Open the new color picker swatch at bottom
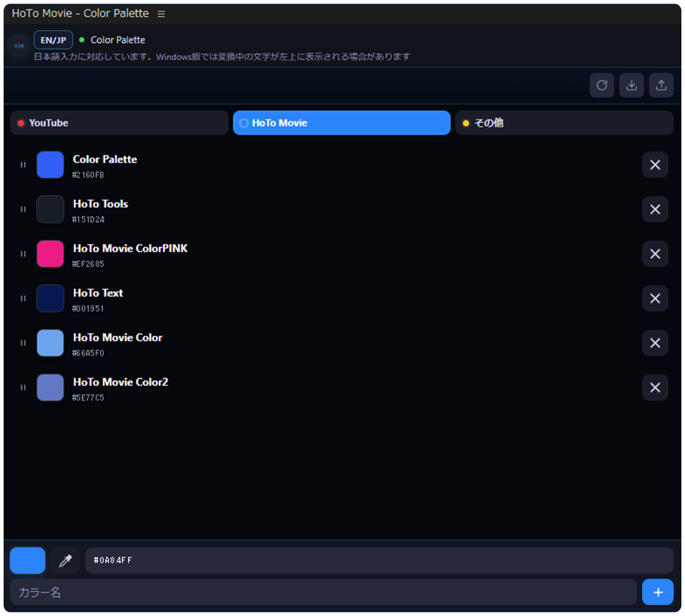685x616 pixels. click(27, 560)
